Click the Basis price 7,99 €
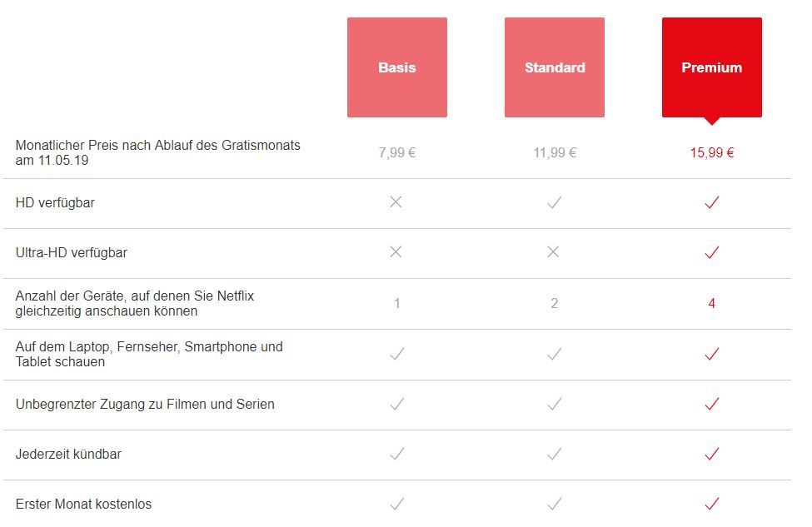The image size is (812, 527). point(397,152)
